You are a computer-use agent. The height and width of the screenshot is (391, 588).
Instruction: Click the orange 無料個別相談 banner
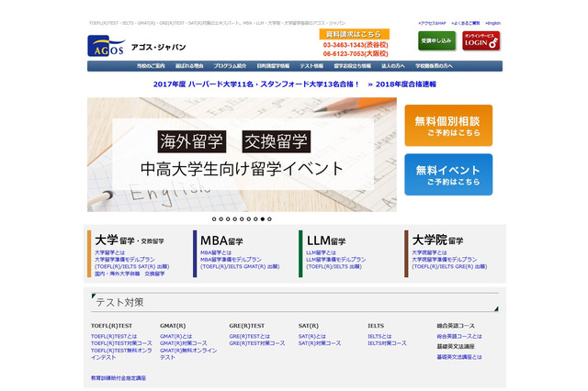447,126
